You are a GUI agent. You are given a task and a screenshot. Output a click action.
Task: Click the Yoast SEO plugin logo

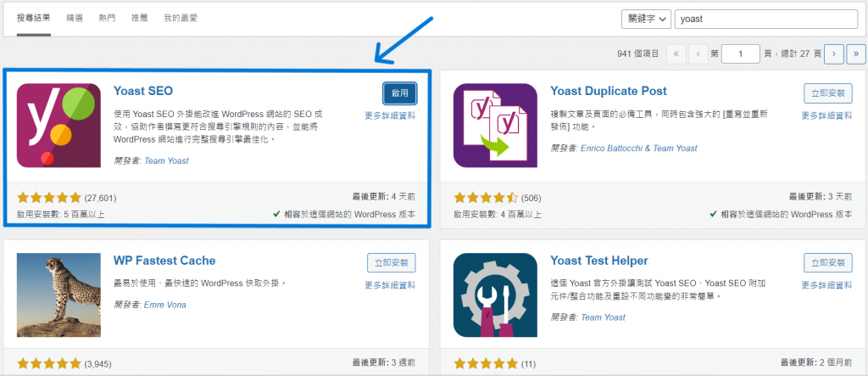[58, 126]
